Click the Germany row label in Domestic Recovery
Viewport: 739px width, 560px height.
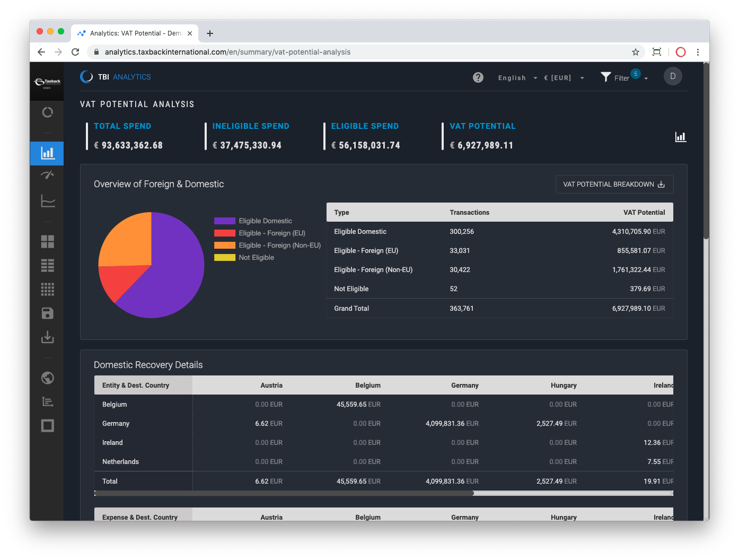coord(116,424)
